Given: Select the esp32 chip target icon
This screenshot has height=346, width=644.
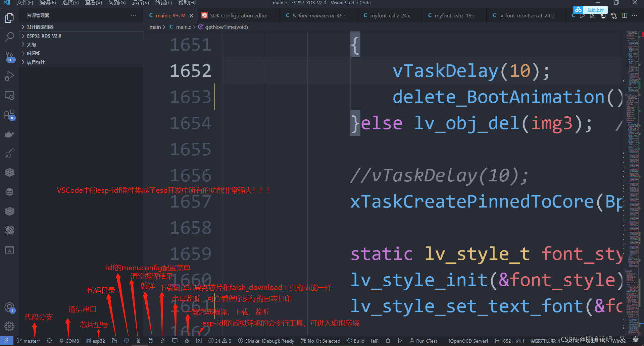Looking at the screenshot, I should click(x=95, y=341).
